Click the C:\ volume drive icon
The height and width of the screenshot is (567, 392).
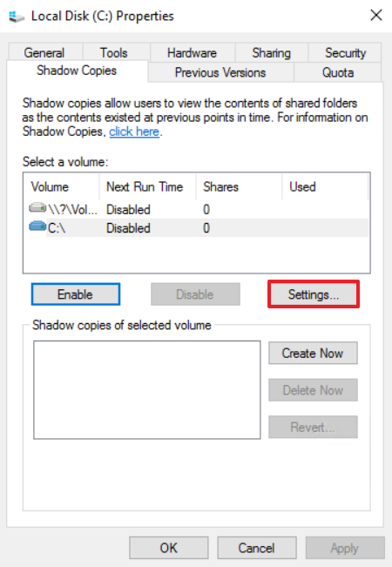(x=37, y=227)
